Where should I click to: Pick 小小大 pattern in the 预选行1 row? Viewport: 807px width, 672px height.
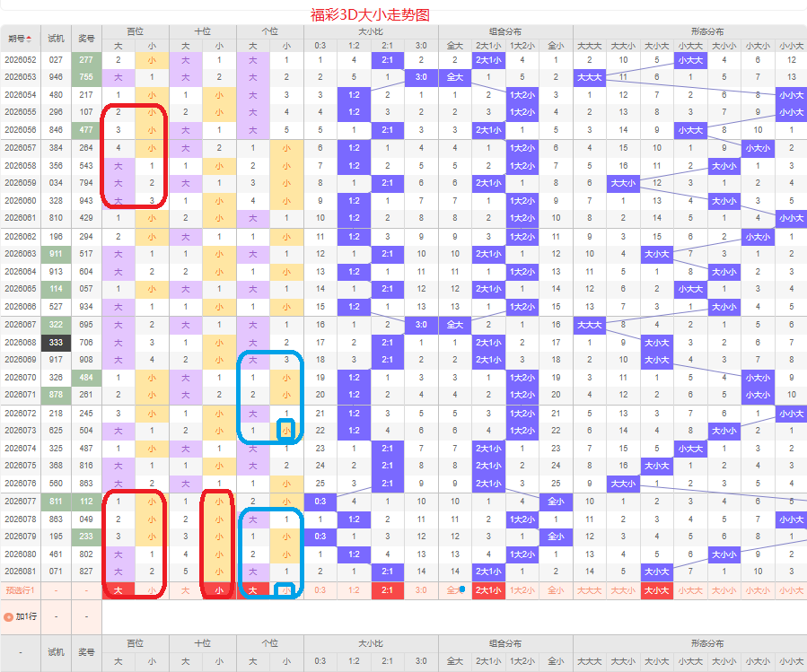758,589
